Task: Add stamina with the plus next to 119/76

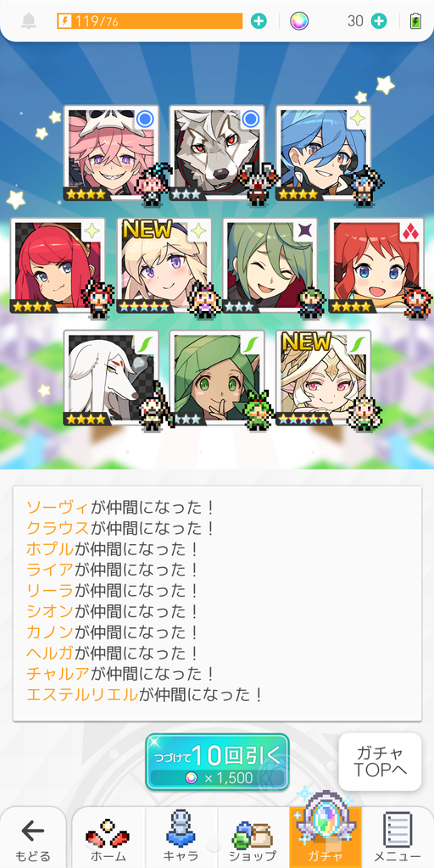Action: pyautogui.click(x=259, y=21)
